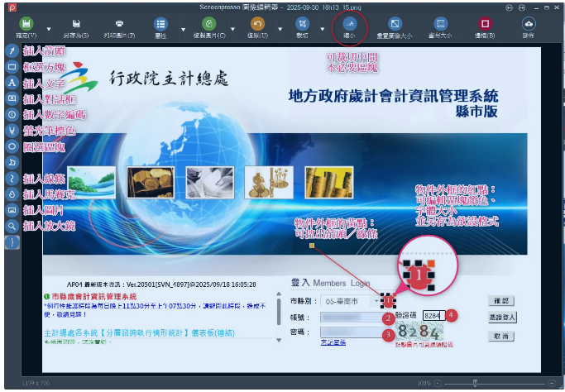Image resolution: width=565 pixels, height=392 pixels.
Task: Click the 忘記密碼 forgot password link
Action: pos(333,342)
